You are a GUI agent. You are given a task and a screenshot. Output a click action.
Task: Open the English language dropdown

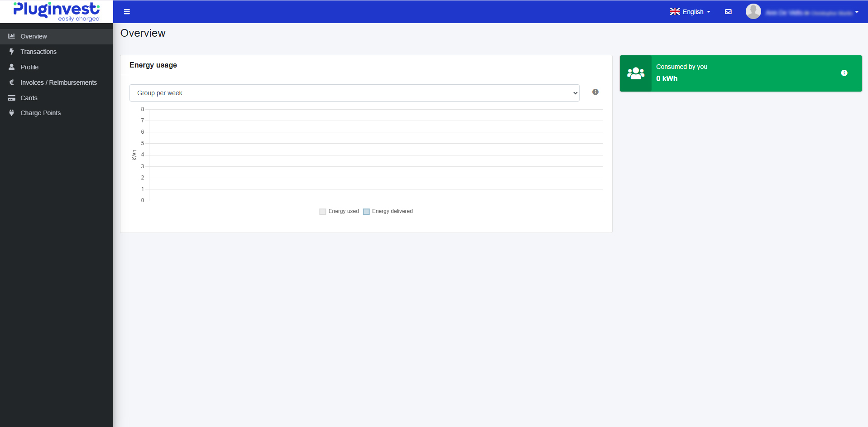tap(690, 12)
